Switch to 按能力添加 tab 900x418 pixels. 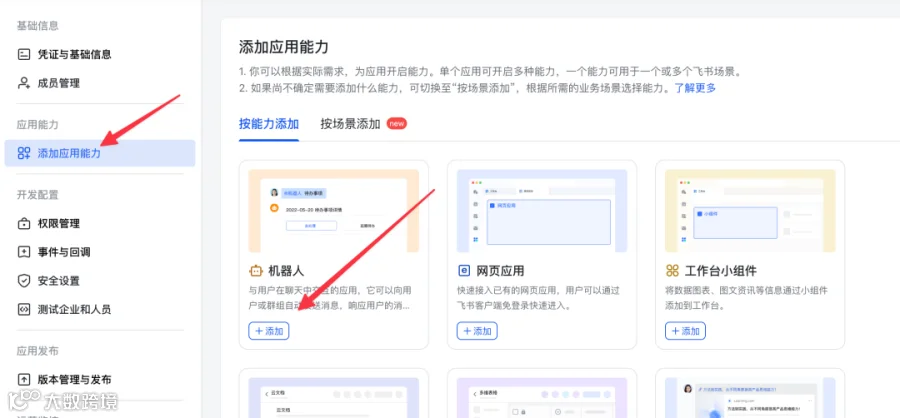pos(269,124)
